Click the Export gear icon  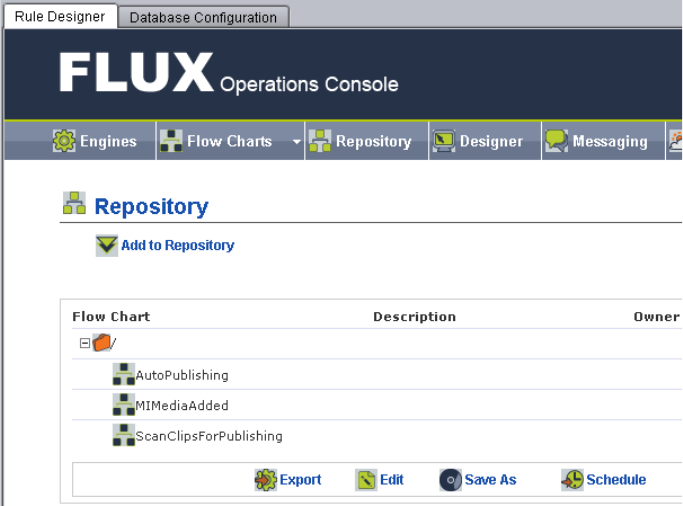tap(266, 480)
